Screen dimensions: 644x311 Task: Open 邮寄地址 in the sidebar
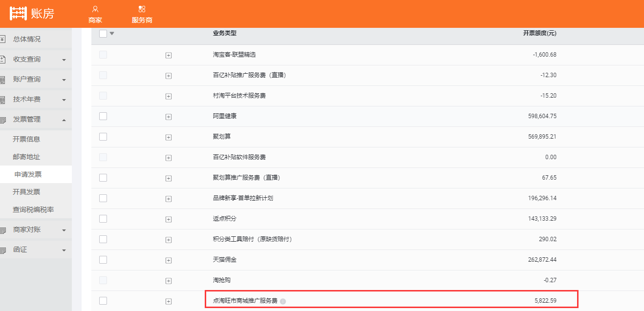pos(26,157)
